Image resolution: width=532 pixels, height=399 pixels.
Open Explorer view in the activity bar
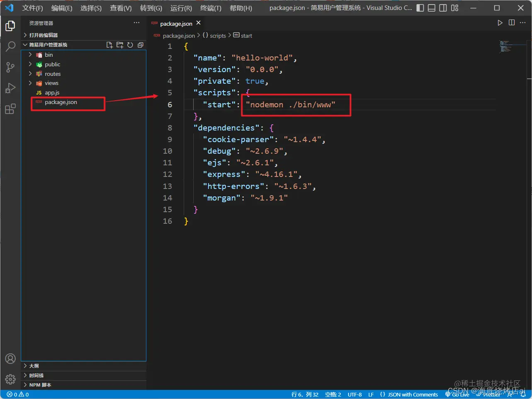coord(10,26)
